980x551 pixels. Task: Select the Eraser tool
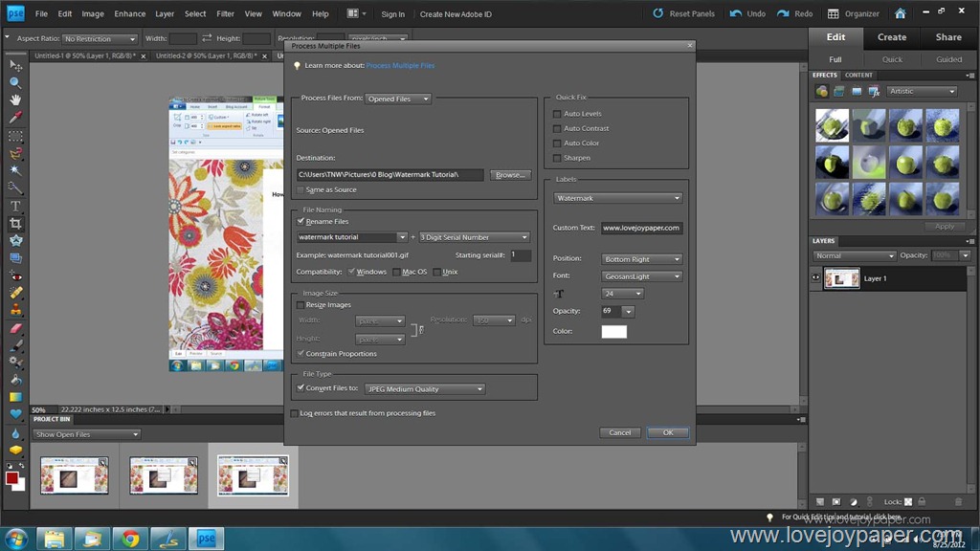click(15, 328)
